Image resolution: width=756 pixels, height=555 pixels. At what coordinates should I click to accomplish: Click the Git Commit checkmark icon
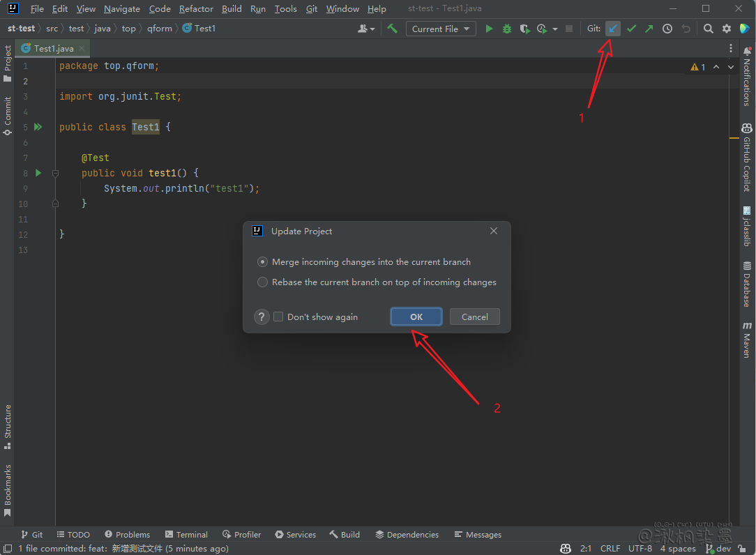pos(631,29)
